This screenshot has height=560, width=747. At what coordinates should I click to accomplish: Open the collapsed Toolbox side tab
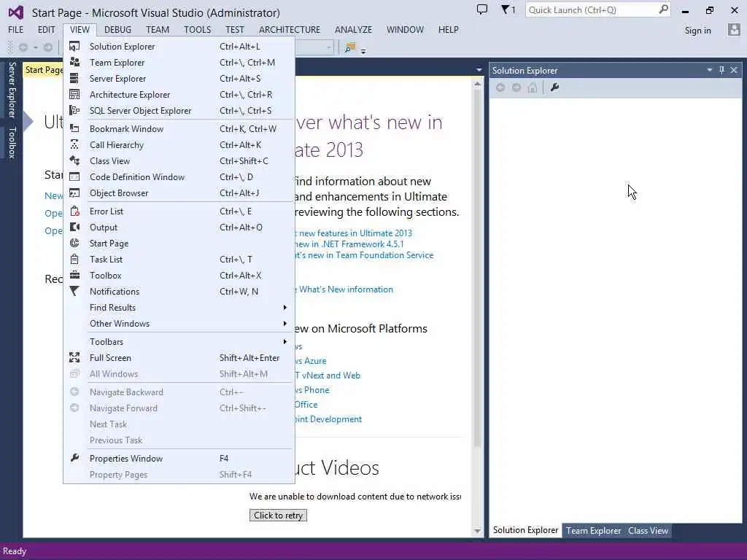click(x=12, y=142)
